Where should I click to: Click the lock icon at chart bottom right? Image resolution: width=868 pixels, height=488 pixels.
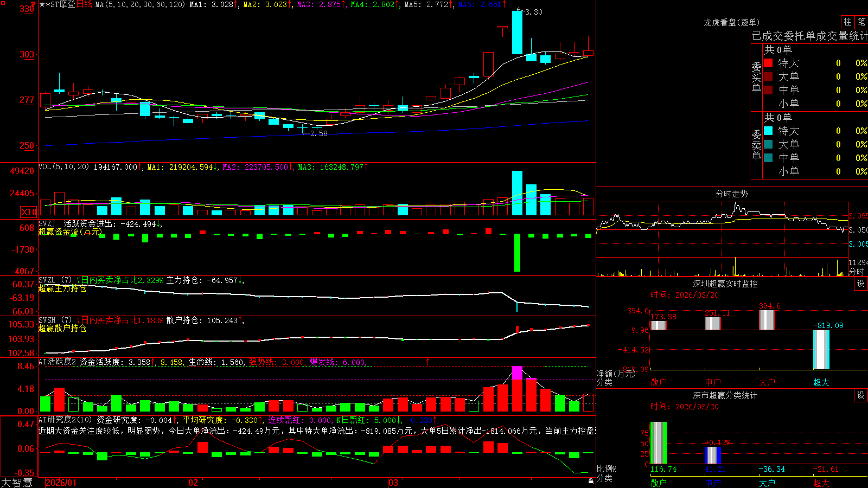pos(591,481)
